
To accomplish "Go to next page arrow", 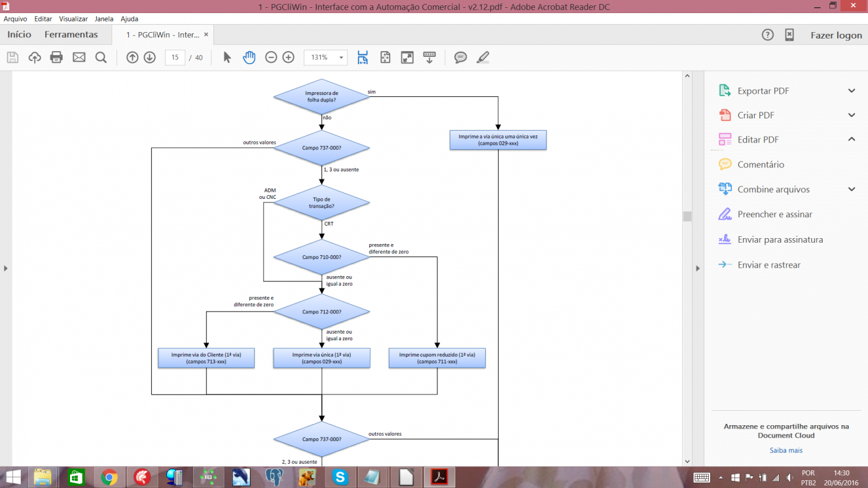I will click(150, 58).
